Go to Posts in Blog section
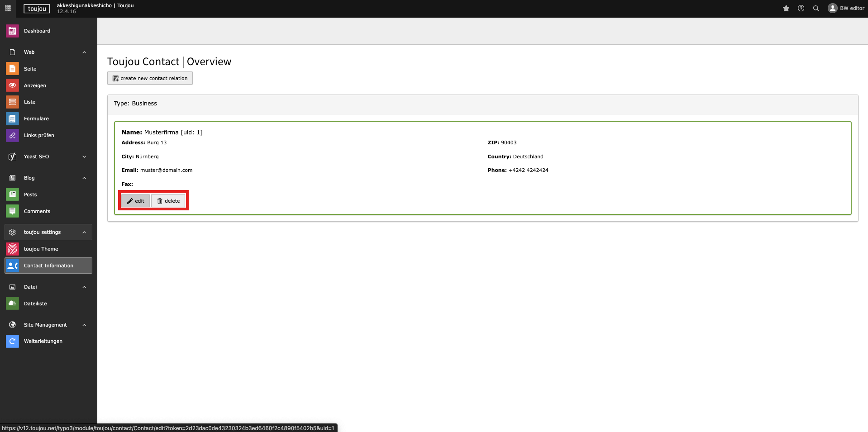 [x=30, y=195]
